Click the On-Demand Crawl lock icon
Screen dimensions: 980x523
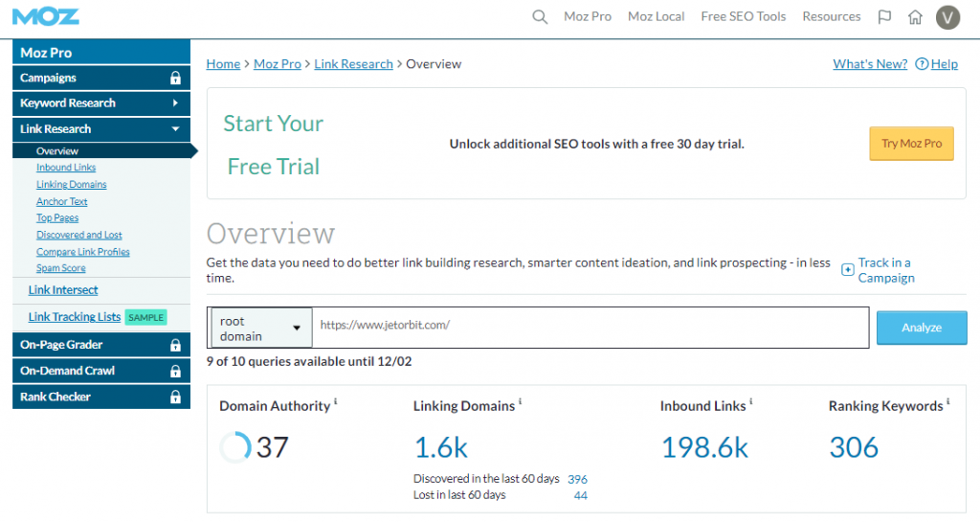pyautogui.click(x=176, y=371)
